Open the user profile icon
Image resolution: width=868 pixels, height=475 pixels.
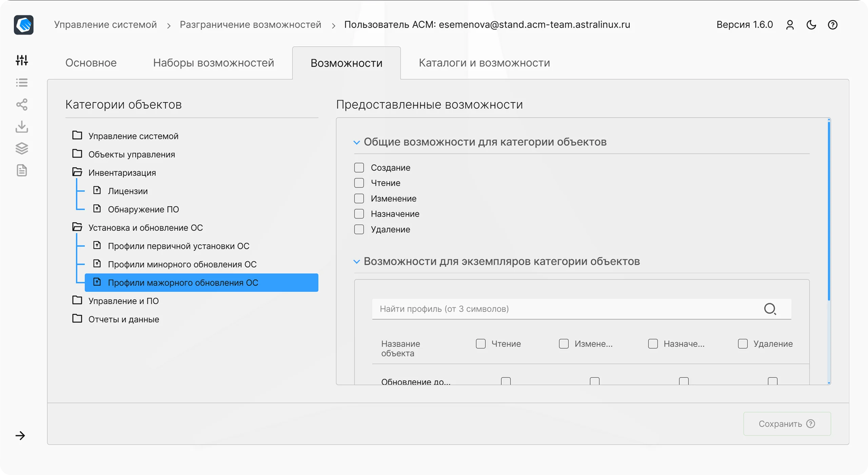click(790, 25)
